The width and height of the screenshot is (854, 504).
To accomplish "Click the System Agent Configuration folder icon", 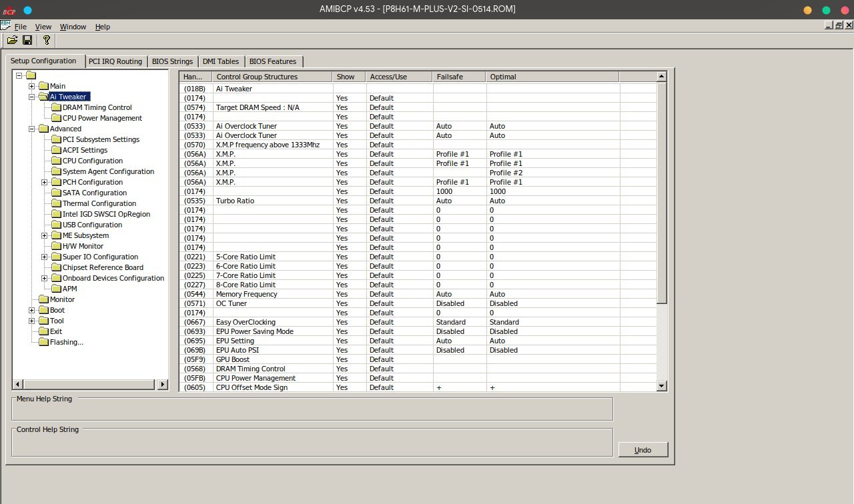I will 56,171.
